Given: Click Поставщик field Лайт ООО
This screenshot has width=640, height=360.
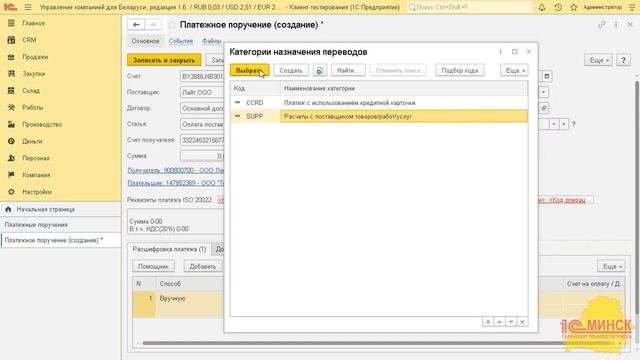Looking at the screenshot, I should click(x=202, y=93).
